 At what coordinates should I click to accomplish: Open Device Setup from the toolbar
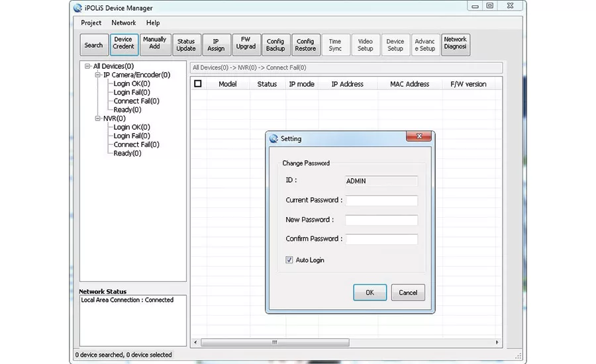(x=395, y=45)
